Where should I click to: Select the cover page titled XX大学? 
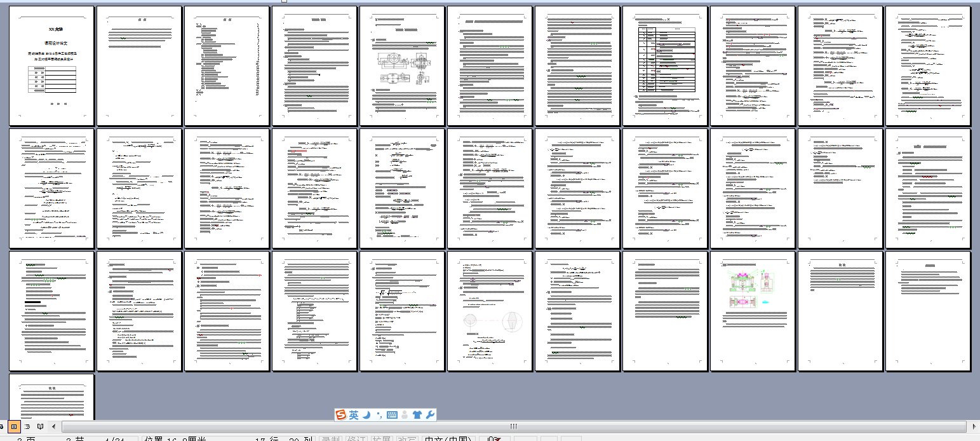(x=51, y=66)
